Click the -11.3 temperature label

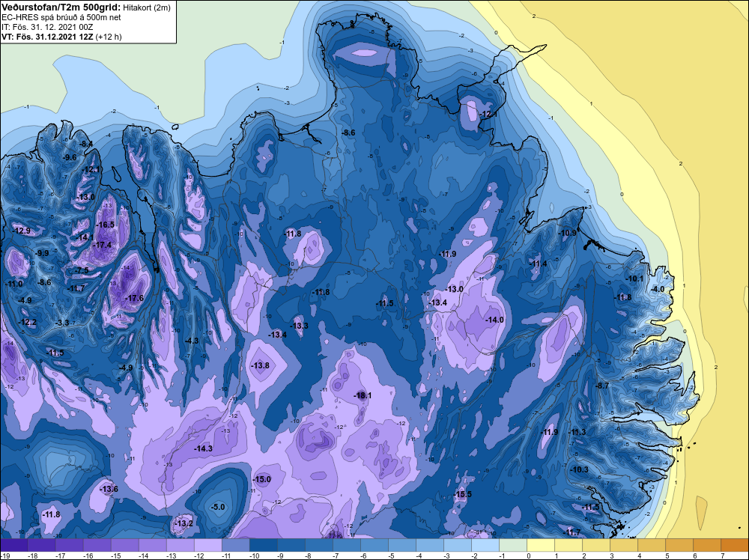click(577, 432)
